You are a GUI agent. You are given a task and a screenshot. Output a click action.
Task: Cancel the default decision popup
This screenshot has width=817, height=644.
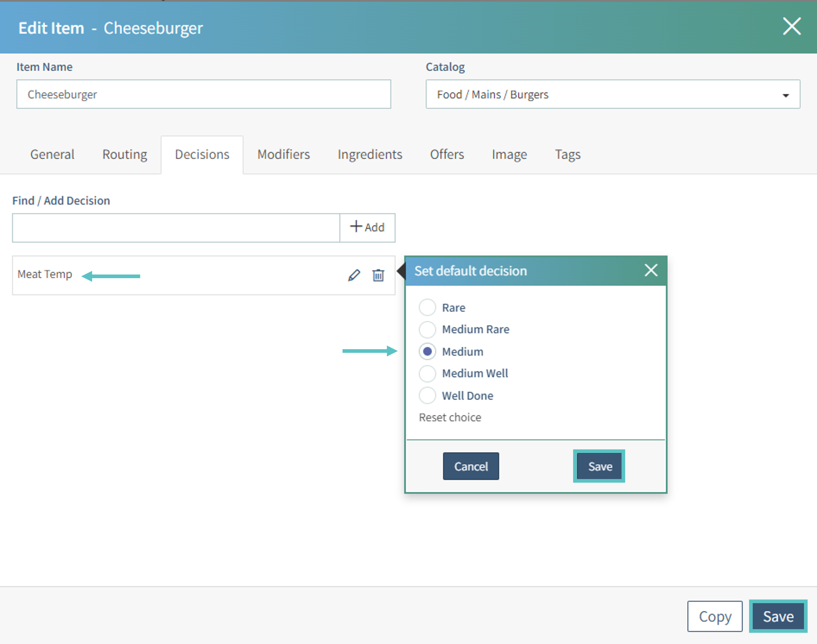point(471,466)
